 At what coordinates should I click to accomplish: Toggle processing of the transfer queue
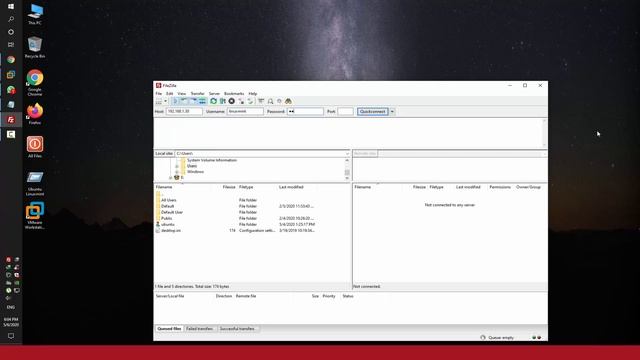(x=222, y=101)
